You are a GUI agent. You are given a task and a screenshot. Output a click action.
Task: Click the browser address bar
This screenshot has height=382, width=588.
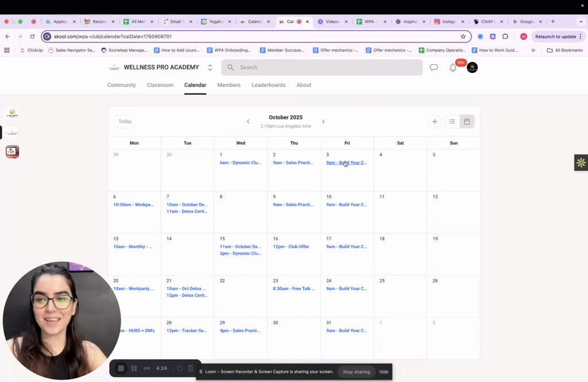click(x=255, y=36)
